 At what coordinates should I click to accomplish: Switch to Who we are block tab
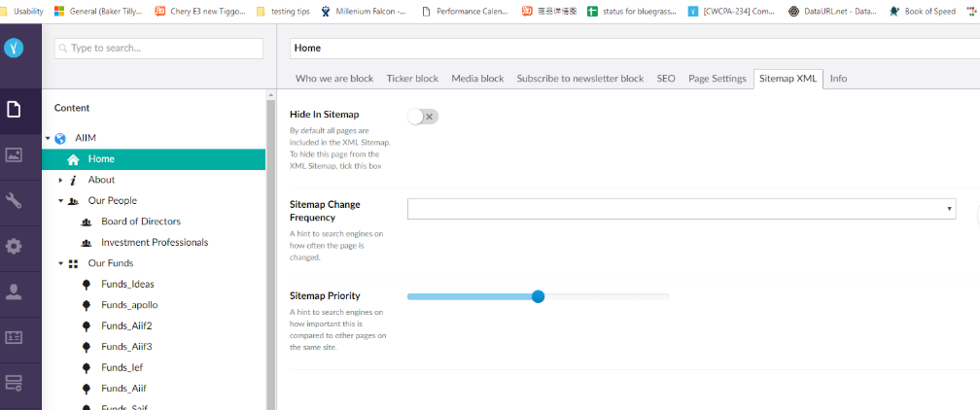(334, 79)
